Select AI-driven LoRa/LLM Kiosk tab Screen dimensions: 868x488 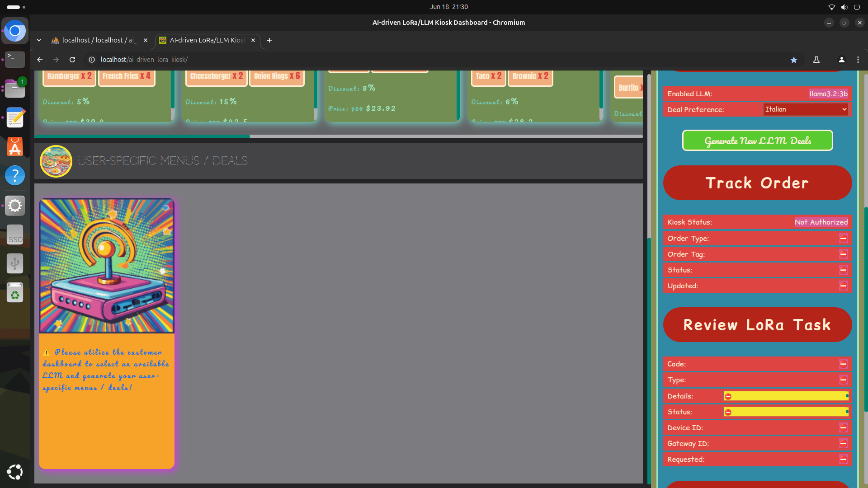(x=208, y=40)
